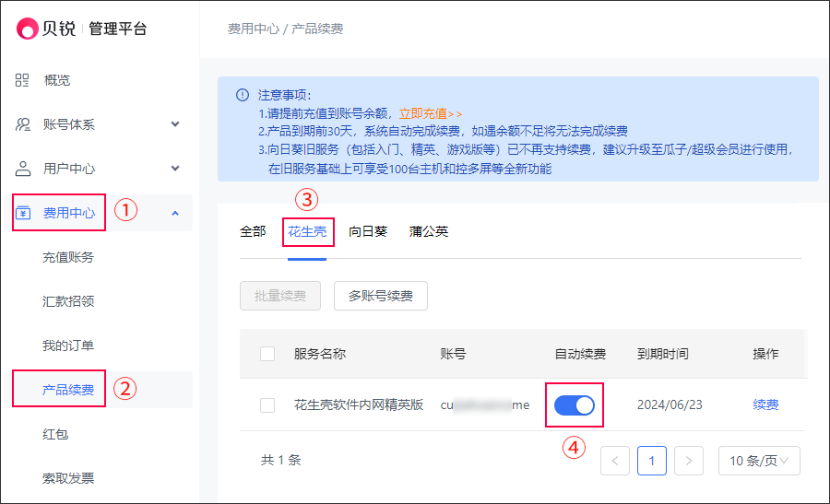Click 费用中心 in the breadcrumb
The image size is (830, 504).
click(253, 29)
